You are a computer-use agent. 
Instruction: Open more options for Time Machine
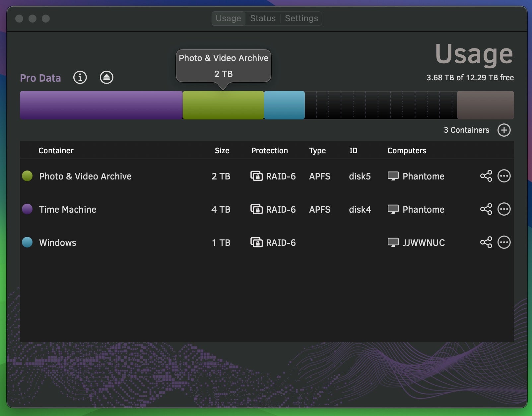[x=504, y=209]
